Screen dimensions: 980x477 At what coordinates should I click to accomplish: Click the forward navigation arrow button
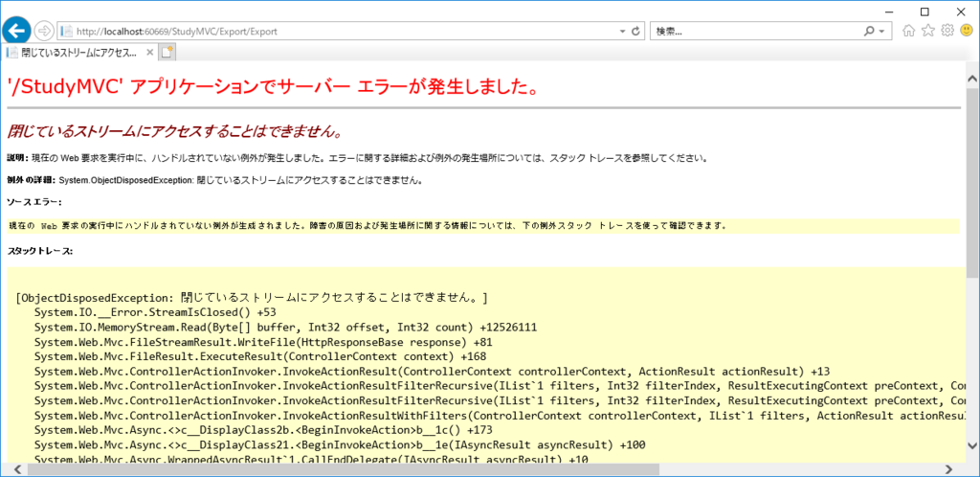pos(44,31)
